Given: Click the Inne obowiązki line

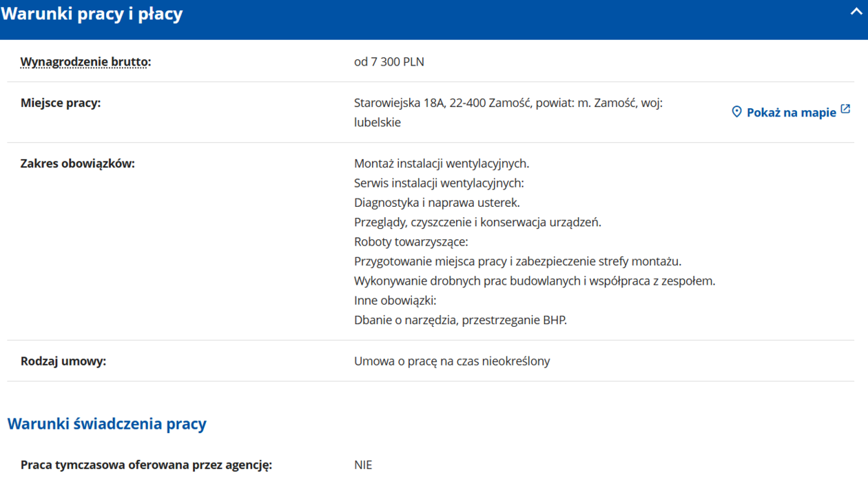Looking at the screenshot, I should [x=395, y=301].
